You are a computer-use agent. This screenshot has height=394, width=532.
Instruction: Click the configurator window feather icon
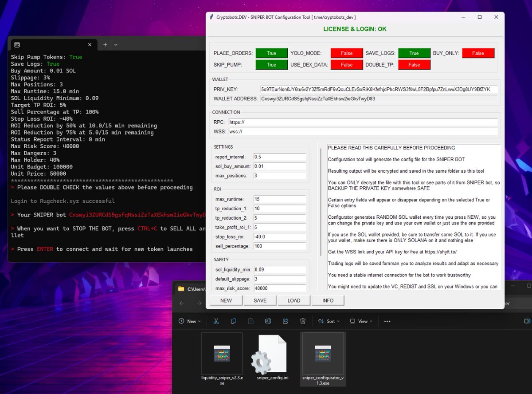211,17
